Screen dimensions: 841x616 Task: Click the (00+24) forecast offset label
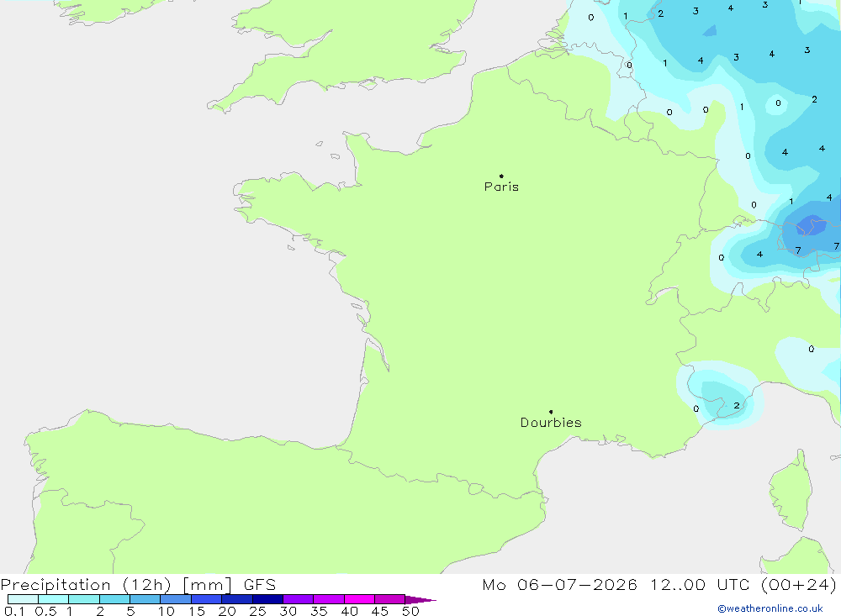[x=799, y=585]
